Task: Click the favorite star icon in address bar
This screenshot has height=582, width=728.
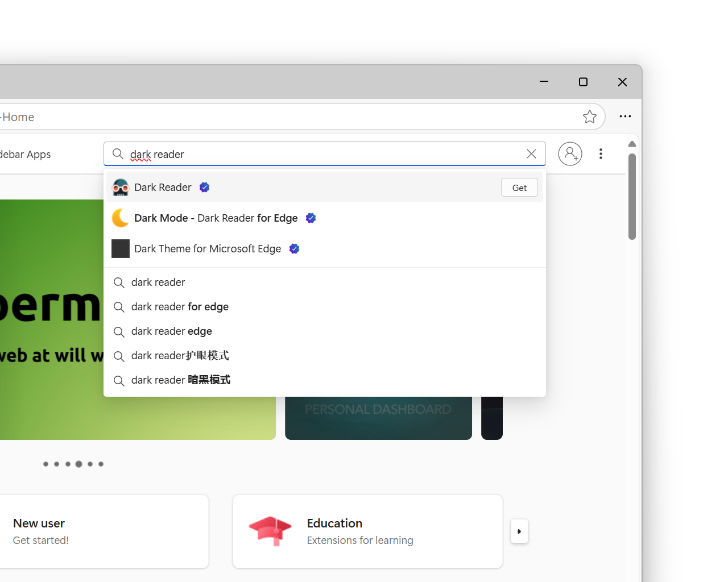Action: 590,117
